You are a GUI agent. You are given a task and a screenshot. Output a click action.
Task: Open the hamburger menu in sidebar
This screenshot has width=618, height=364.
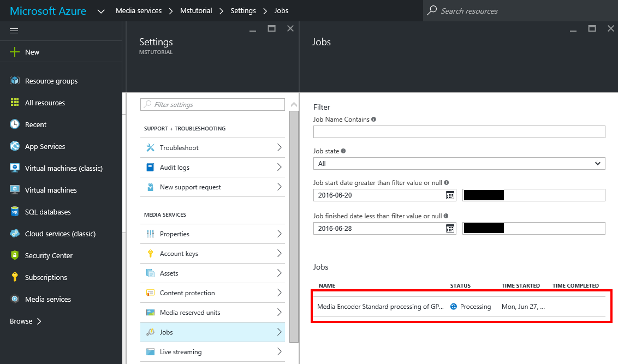tap(14, 31)
